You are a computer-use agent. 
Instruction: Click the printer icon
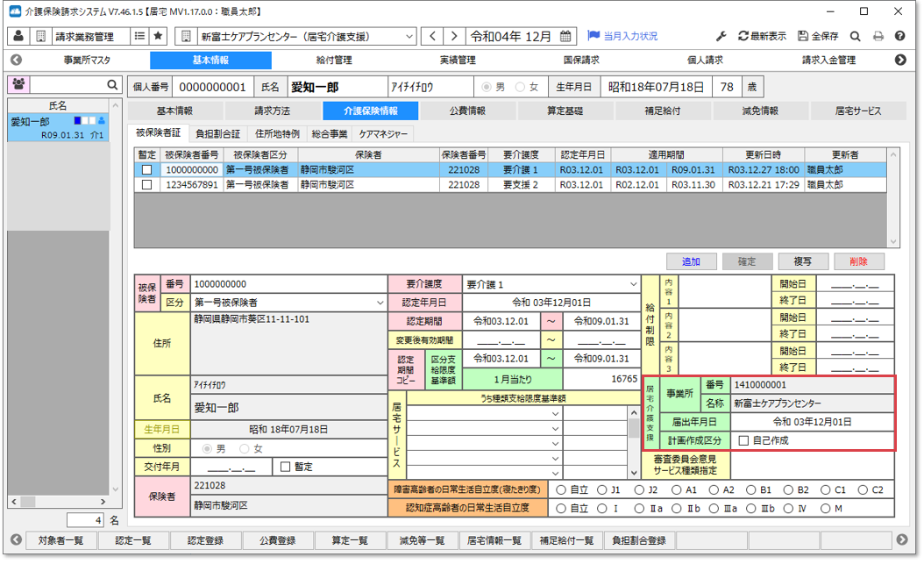[878, 36]
